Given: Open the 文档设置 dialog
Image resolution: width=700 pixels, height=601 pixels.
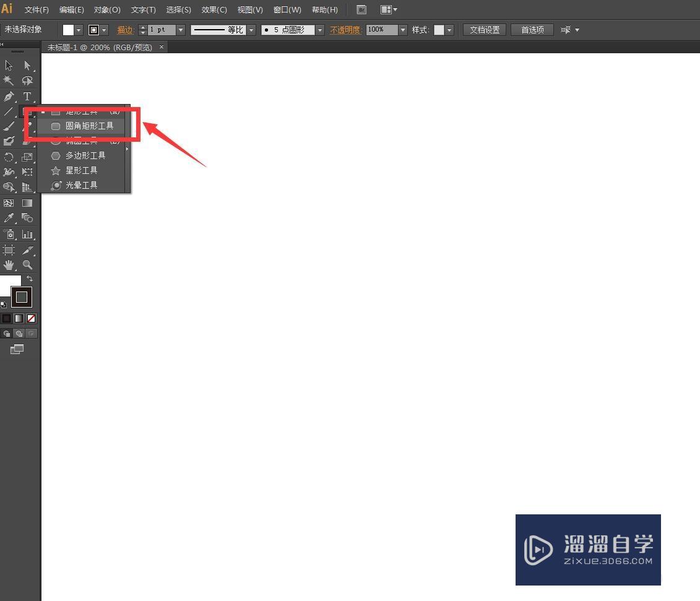Looking at the screenshot, I should point(484,29).
